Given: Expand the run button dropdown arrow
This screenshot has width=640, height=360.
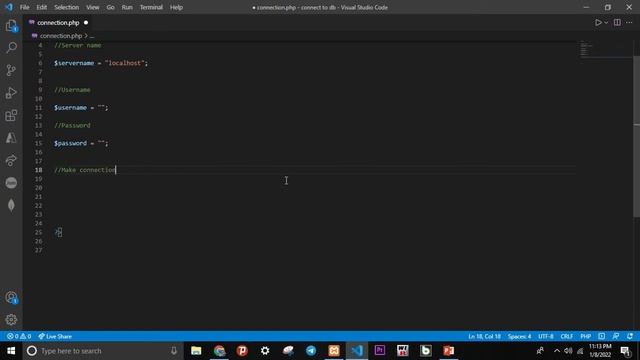Looking at the screenshot, I should tap(606, 23).
